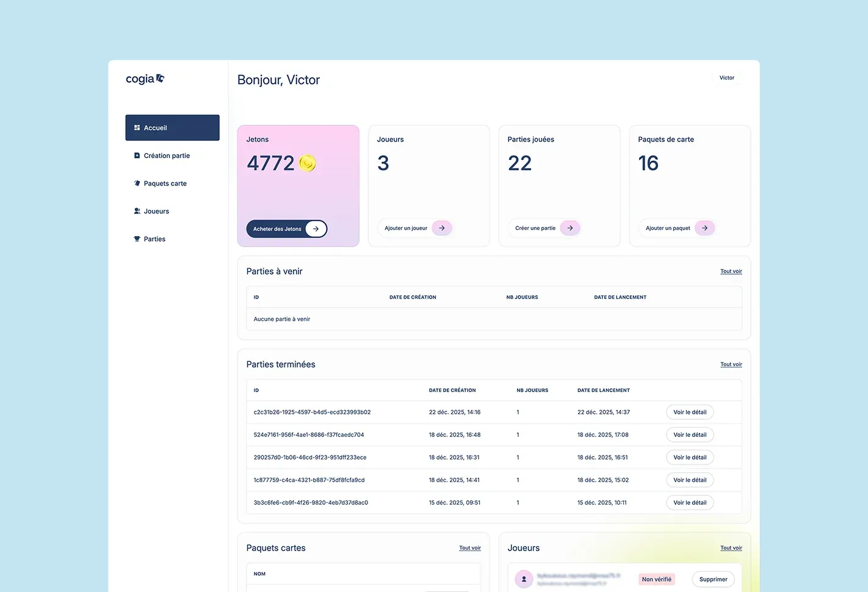Click the Parties trophy icon

coord(137,239)
